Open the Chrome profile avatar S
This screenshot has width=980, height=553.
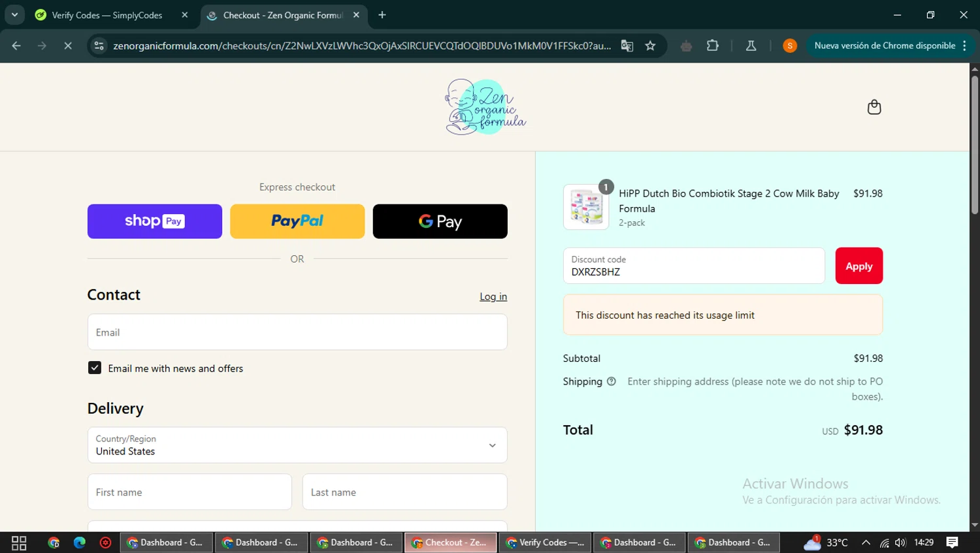click(790, 46)
